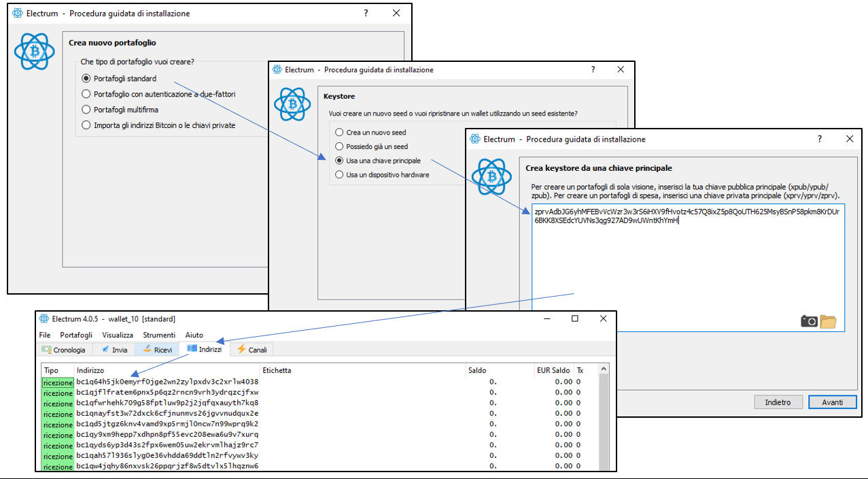
Task: Select address bc1q64h5jk0emyrf0jge2wn2zylpxdv3c2xrlw4038
Action: 167,382
